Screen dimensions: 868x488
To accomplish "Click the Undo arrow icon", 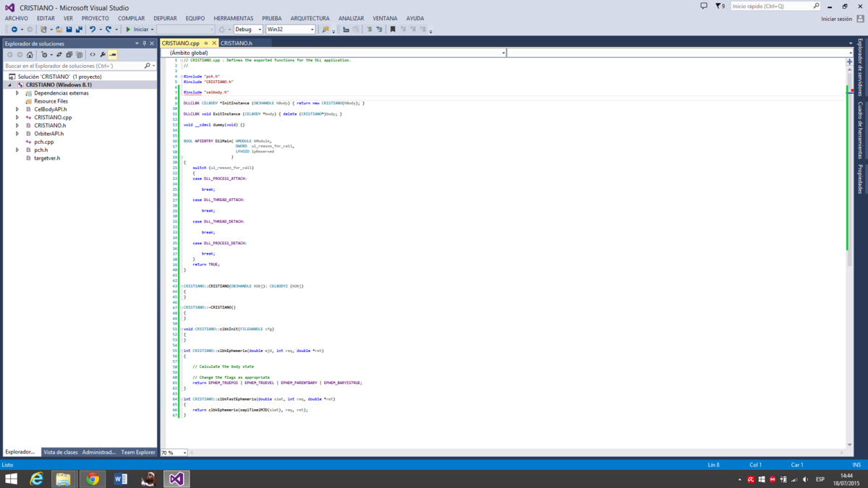I will point(92,30).
